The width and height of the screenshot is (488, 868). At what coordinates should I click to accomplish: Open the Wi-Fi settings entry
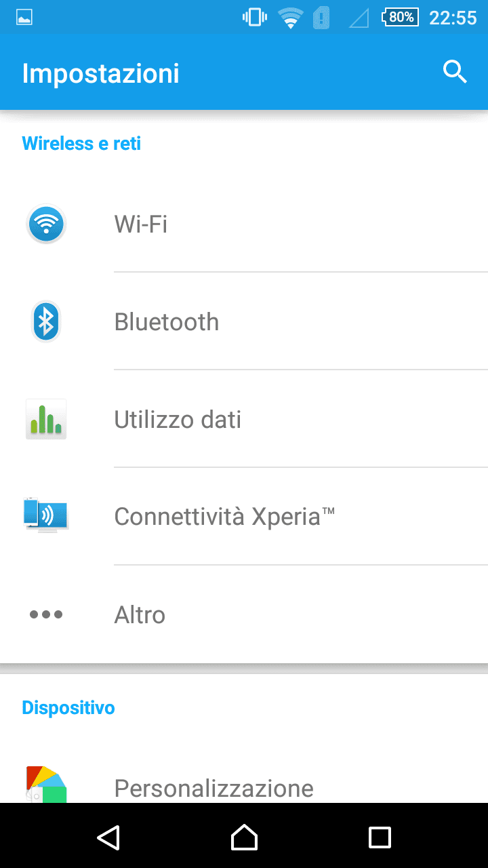(x=141, y=224)
